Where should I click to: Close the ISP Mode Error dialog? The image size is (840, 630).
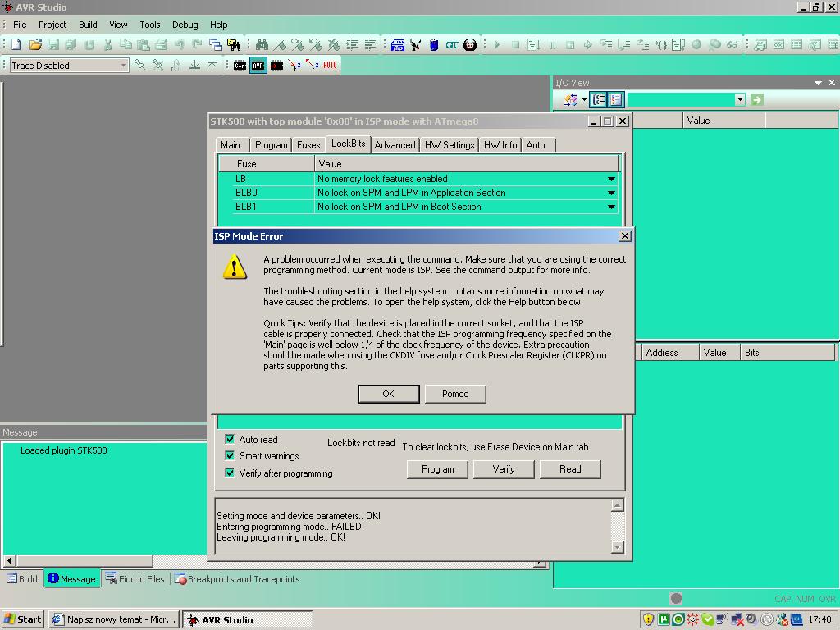[624, 236]
